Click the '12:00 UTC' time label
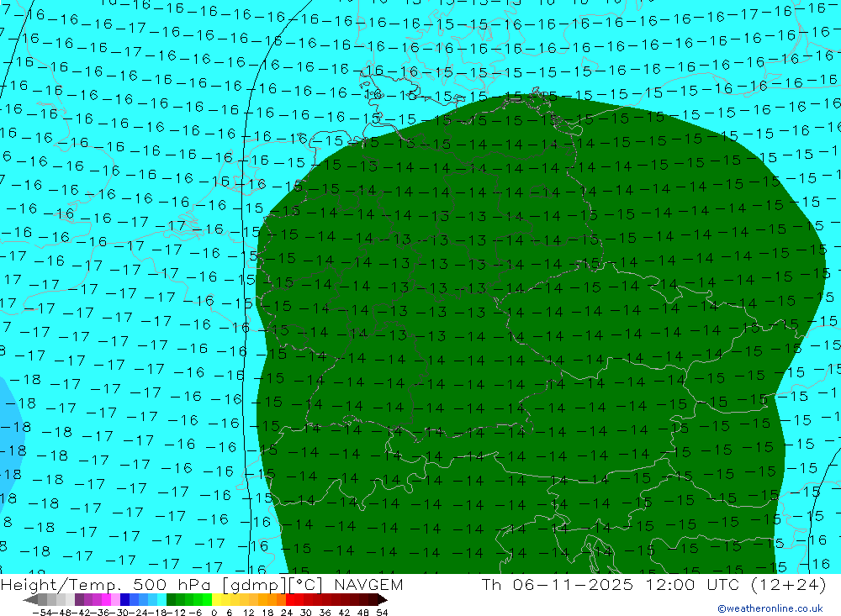Image resolution: width=841 pixels, height=616 pixels. (x=692, y=584)
